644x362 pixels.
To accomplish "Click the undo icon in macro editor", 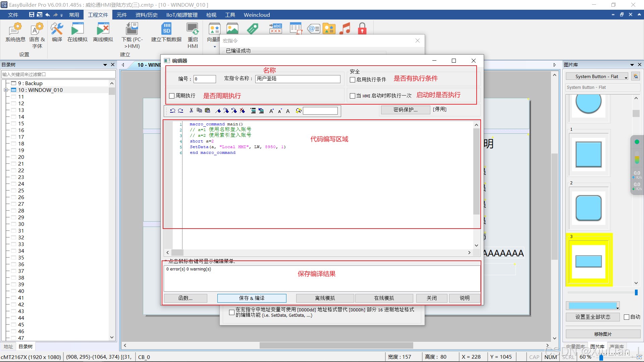I will pyautogui.click(x=172, y=111).
